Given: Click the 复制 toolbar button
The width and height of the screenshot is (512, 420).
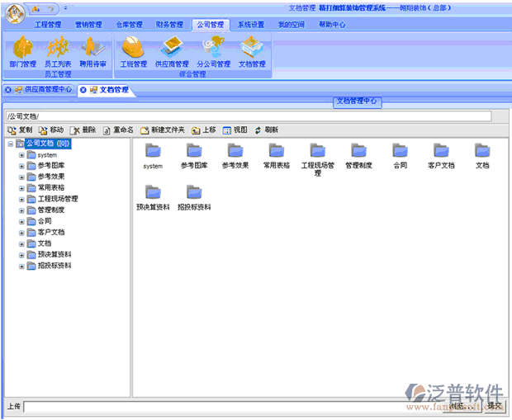Looking at the screenshot, I should tap(20, 130).
